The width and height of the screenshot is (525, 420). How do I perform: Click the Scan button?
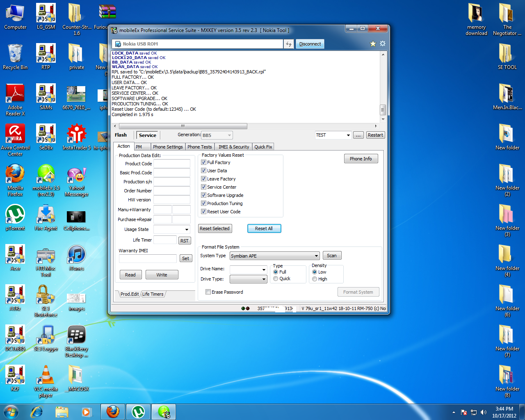332,256
